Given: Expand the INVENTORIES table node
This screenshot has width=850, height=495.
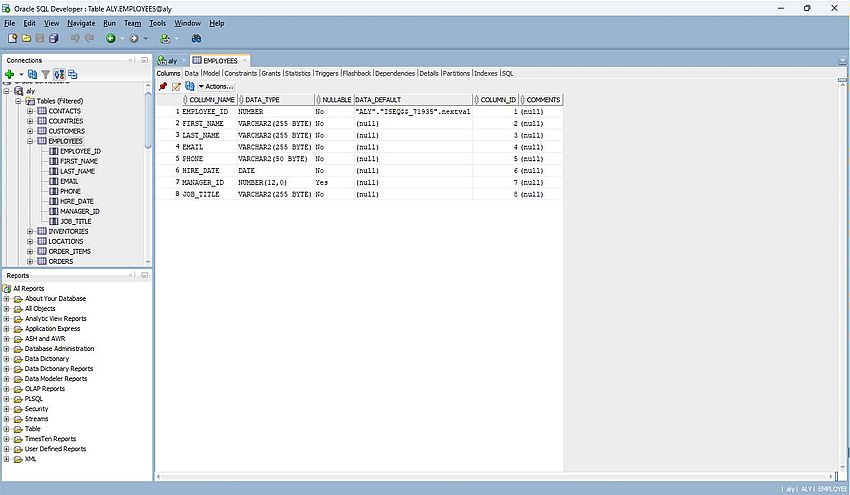Looking at the screenshot, I should tap(30, 231).
